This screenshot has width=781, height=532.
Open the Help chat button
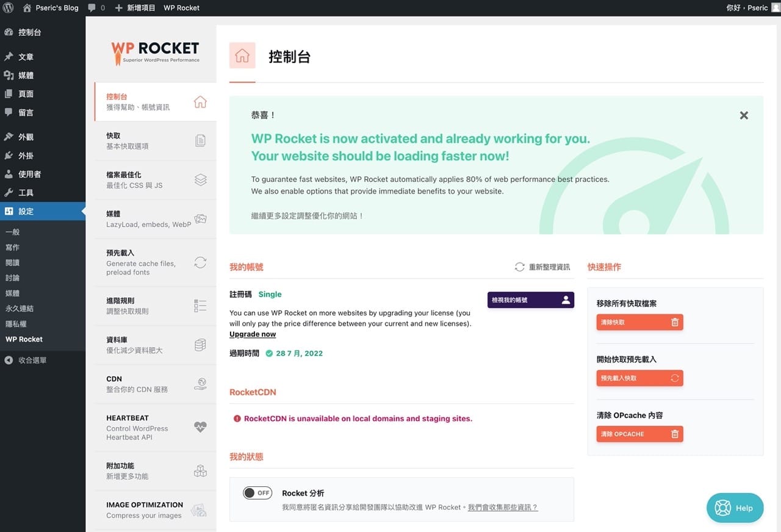point(735,508)
